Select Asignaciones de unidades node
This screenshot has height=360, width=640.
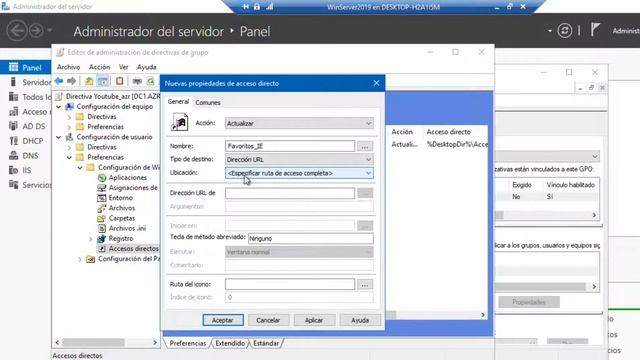pos(133,188)
